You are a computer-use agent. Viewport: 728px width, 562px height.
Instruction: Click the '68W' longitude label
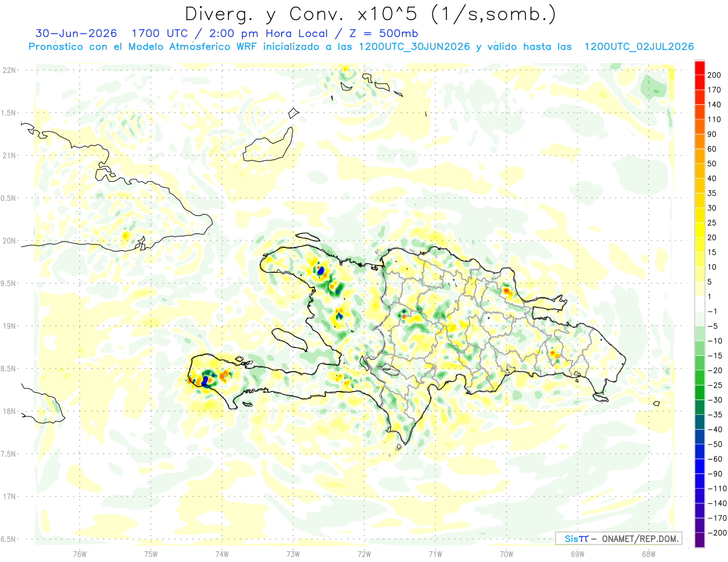(649, 554)
